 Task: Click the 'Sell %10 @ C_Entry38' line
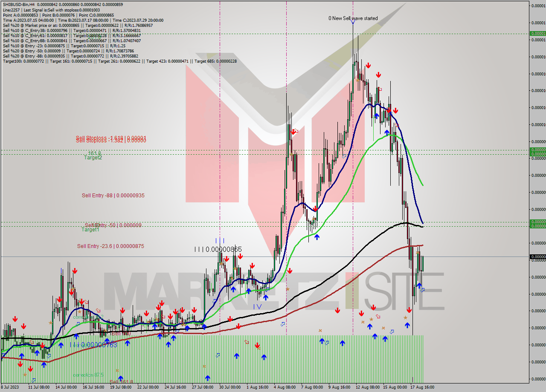[72, 30]
